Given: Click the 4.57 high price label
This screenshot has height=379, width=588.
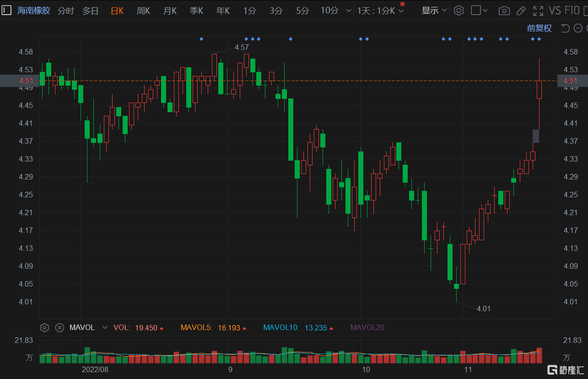Looking at the screenshot, I should pyautogui.click(x=242, y=47).
